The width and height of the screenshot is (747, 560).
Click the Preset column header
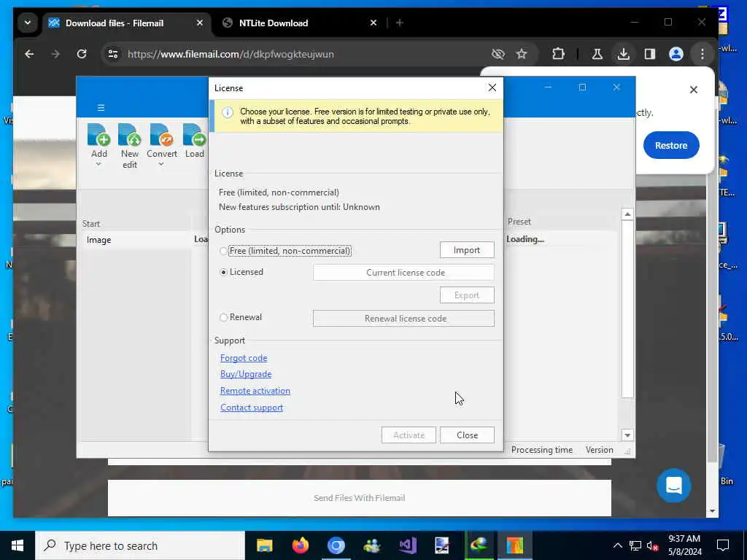(519, 222)
